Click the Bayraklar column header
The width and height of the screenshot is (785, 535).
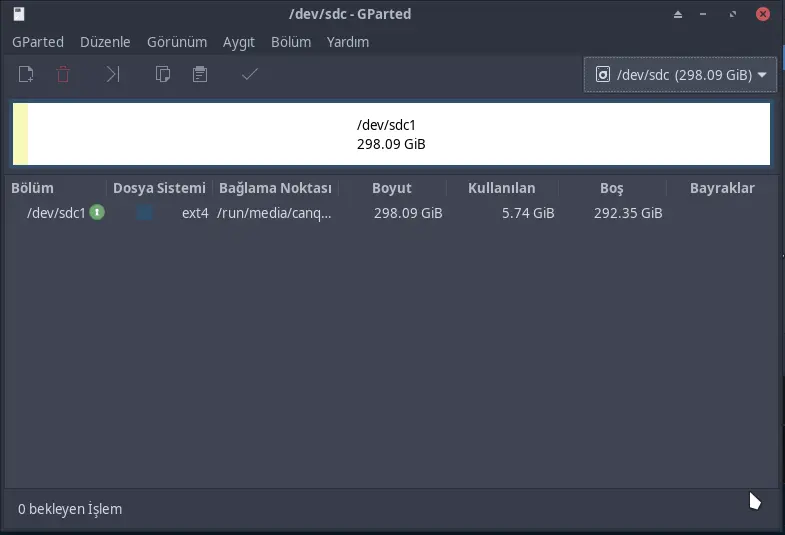[722, 188]
